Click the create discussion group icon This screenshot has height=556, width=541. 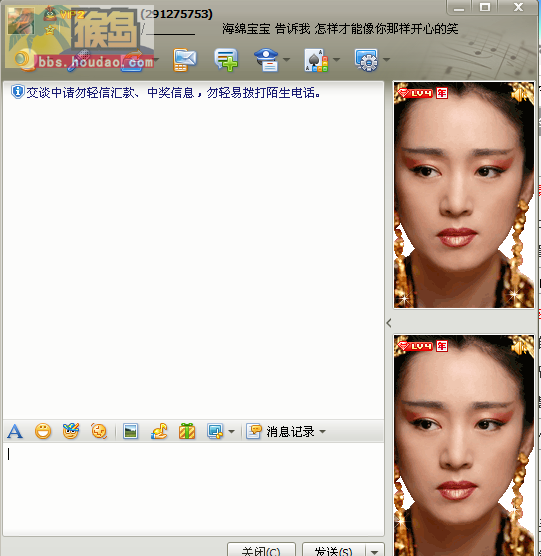tap(225, 60)
